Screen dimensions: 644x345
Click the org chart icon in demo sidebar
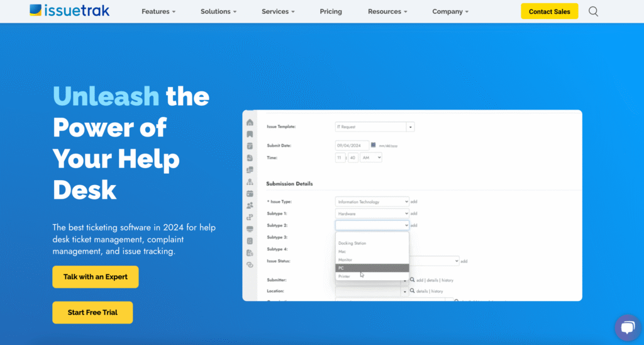[250, 182]
